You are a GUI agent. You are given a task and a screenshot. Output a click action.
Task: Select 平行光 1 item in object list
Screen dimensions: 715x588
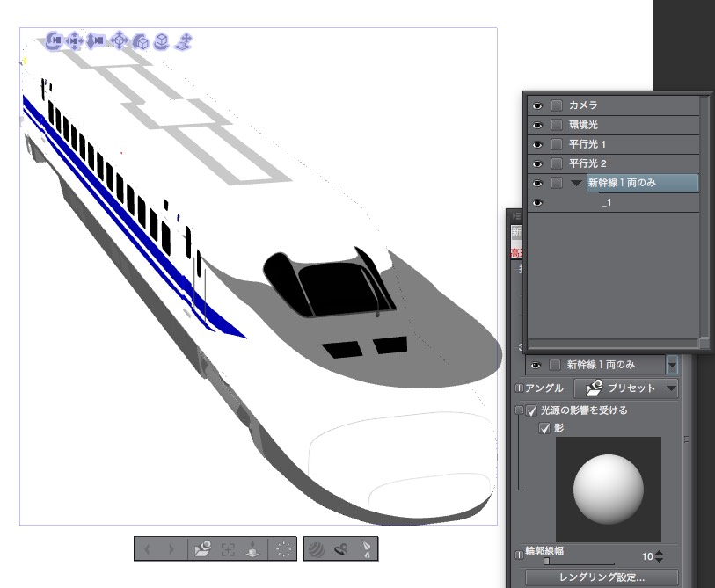pos(613,144)
